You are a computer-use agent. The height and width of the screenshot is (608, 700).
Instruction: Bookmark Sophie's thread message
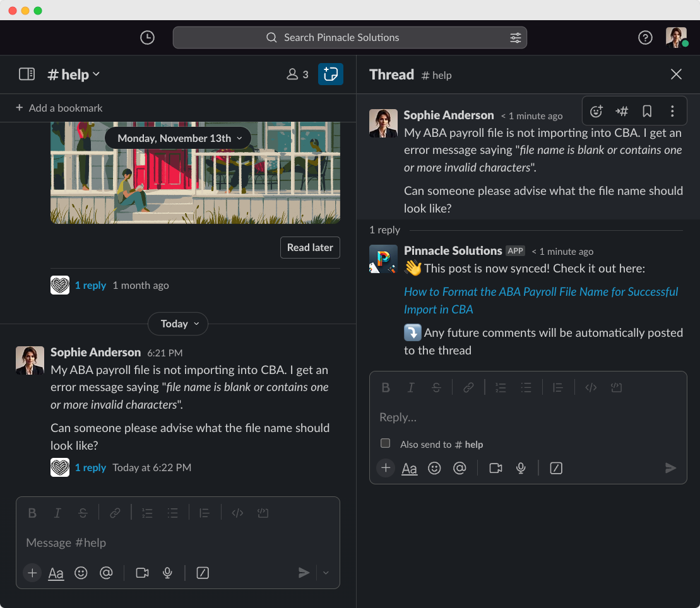[647, 111]
